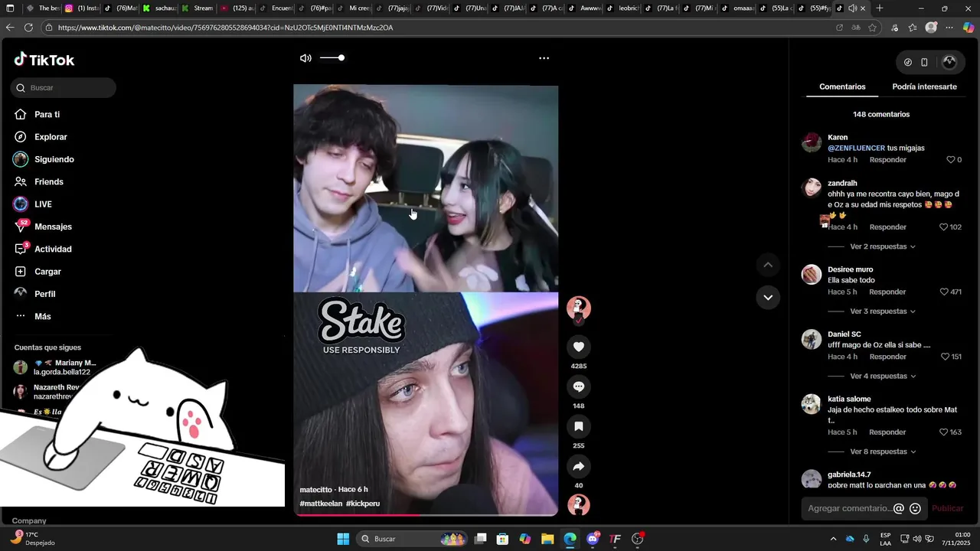The image size is (980, 551).
Task: Like the video with the heart icon
Action: (x=579, y=347)
